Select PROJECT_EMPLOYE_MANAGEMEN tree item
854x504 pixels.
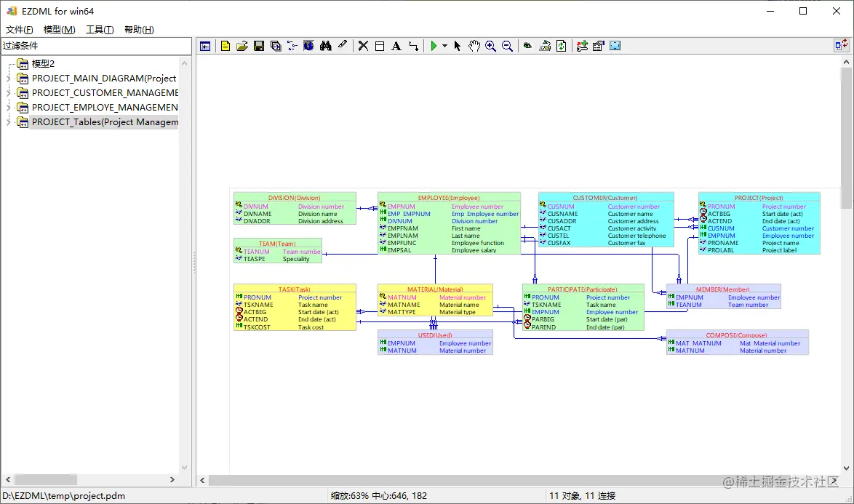pyautogui.click(x=105, y=108)
